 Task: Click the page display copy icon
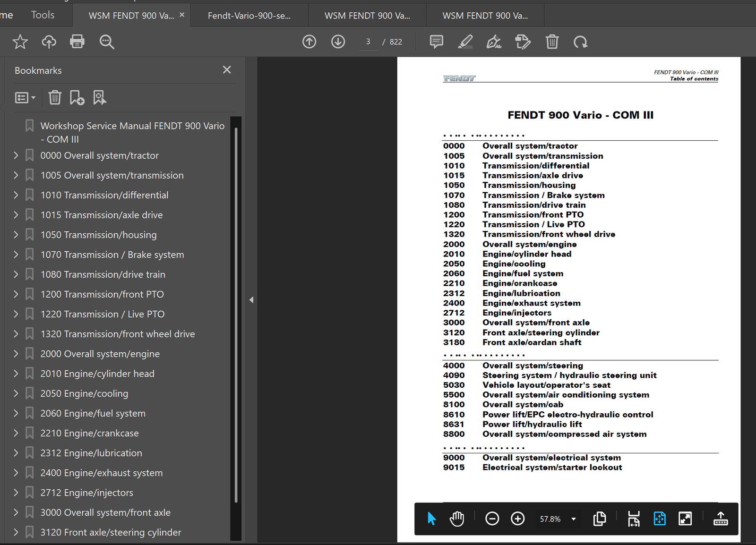600,519
